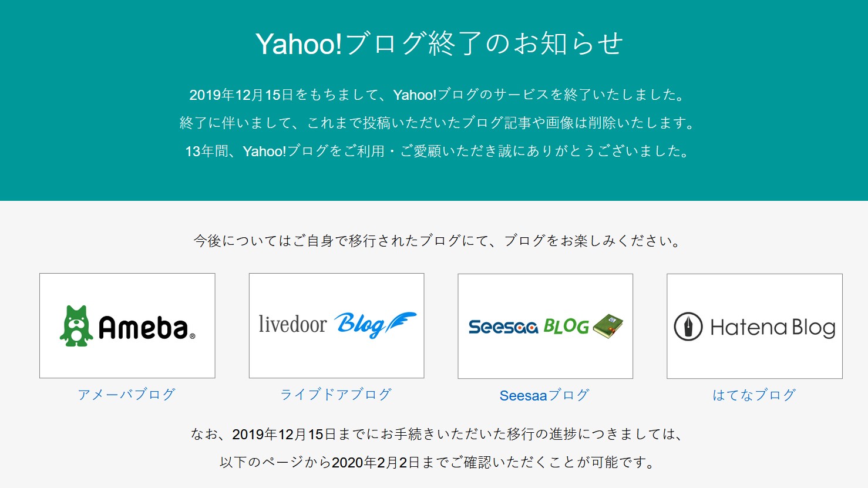Go to the はてなブログ link

(x=754, y=395)
